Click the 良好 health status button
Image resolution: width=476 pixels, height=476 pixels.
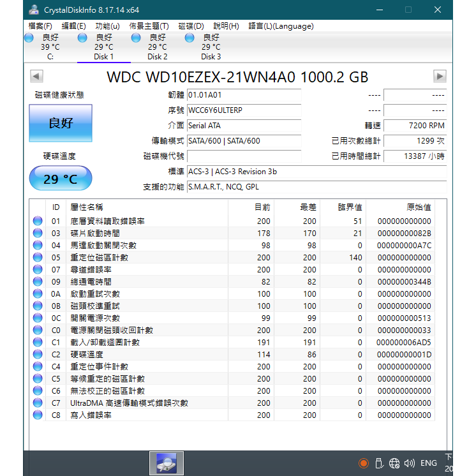(x=61, y=123)
